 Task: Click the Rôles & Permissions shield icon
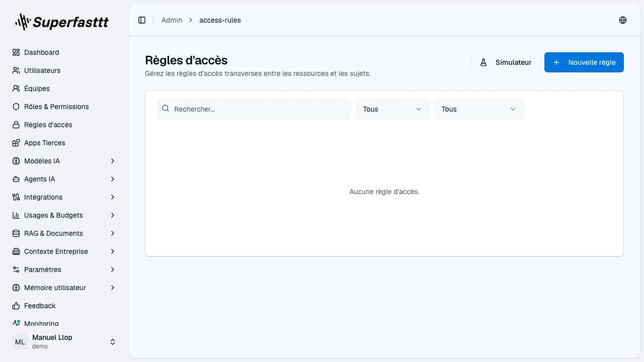(x=16, y=107)
